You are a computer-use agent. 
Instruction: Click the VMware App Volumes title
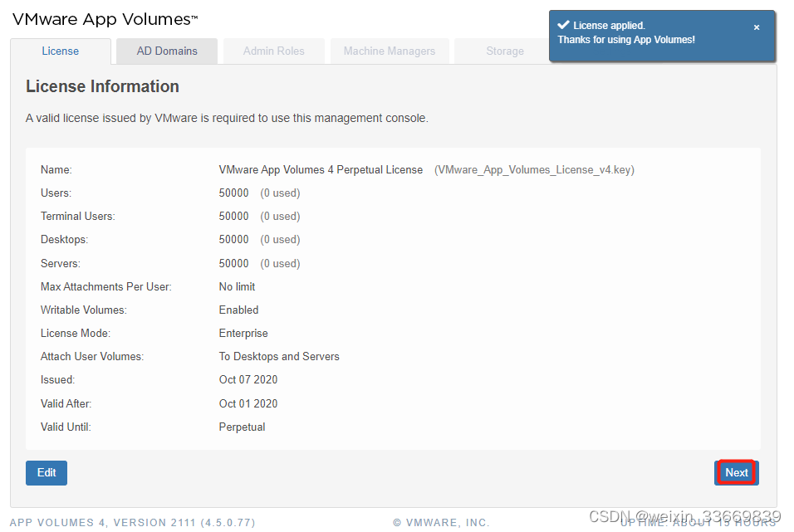pyautogui.click(x=105, y=19)
